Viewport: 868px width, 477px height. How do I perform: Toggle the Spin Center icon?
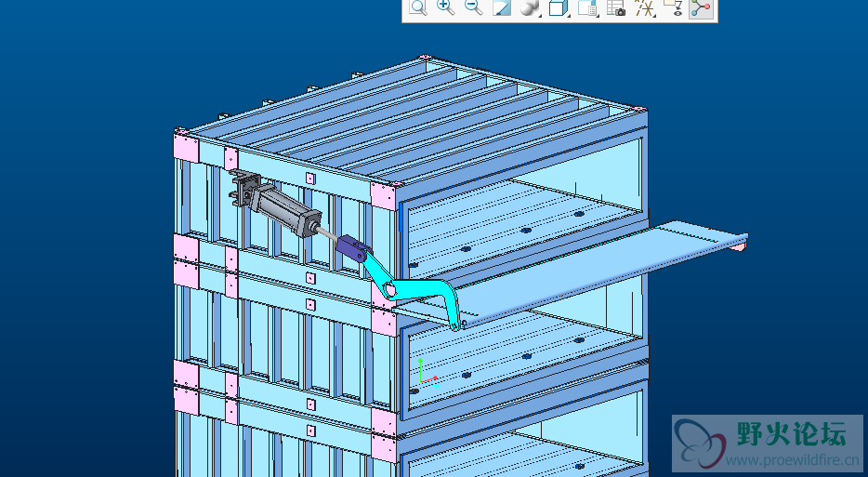(702, 8)
